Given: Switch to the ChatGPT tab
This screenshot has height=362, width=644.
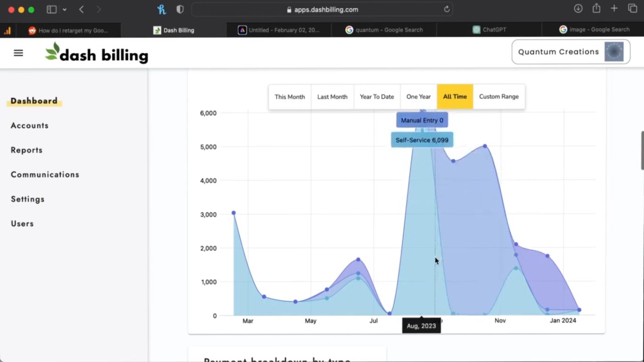Looking at the screenshot, I should (x=489, y=30).
